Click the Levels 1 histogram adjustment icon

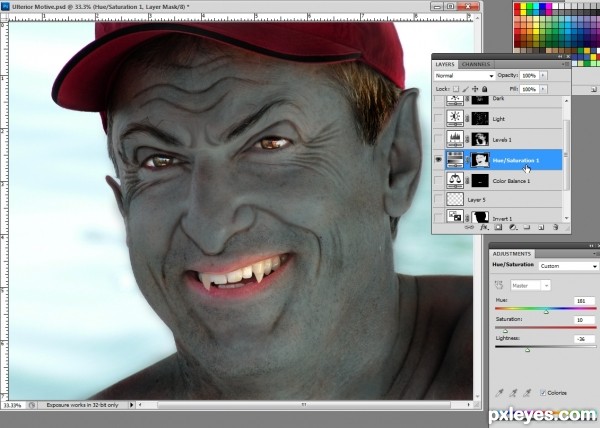(455, 139)
